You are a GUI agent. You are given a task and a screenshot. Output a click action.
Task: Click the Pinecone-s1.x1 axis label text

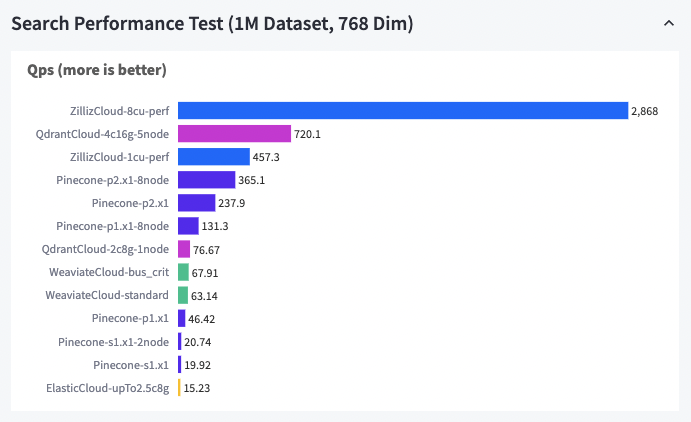(x=131, y=365)
